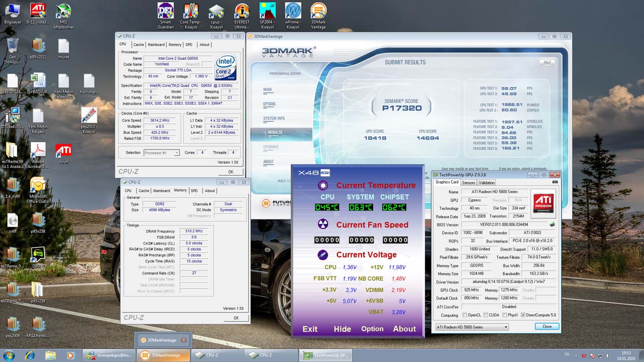
Task: Open the SP2004 desktop shortcut
Action: coord(267,16)
